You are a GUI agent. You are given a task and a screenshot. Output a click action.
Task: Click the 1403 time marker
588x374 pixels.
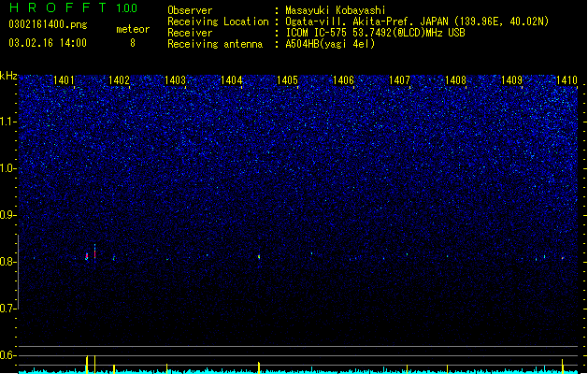pyautogui.click(x=175, y=80)
